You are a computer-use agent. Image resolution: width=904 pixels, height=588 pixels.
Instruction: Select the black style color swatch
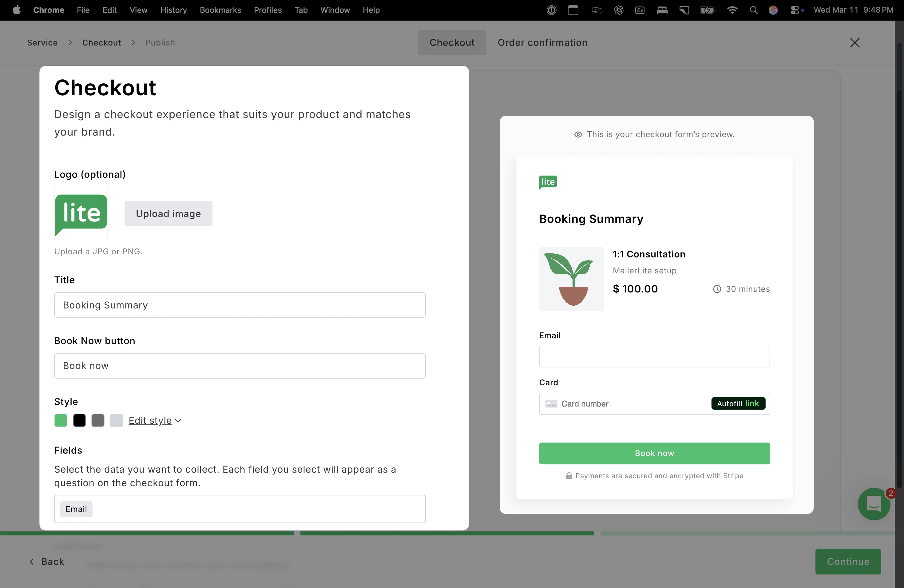click(79, 420)
